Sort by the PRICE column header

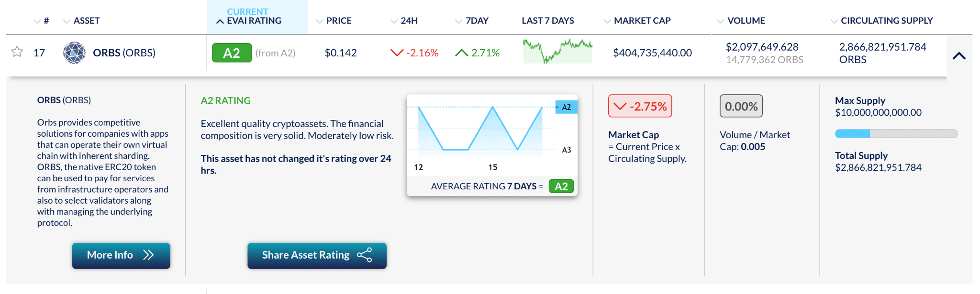click(334, 21)
